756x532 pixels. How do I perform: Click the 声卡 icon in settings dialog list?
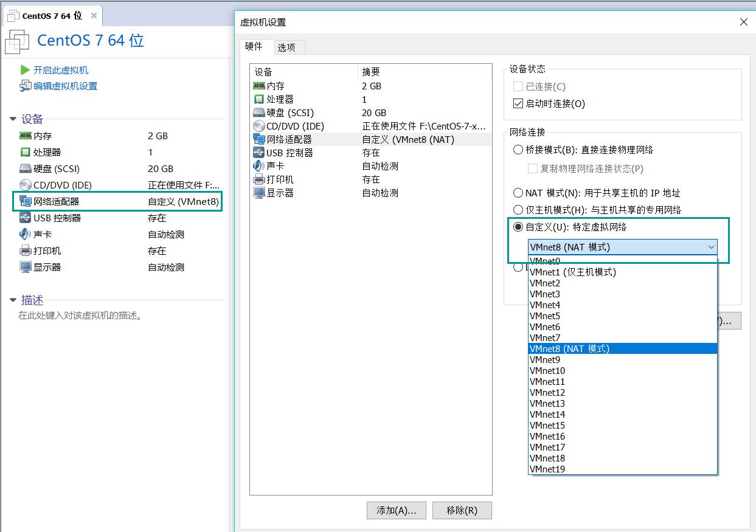click(258, 166)
